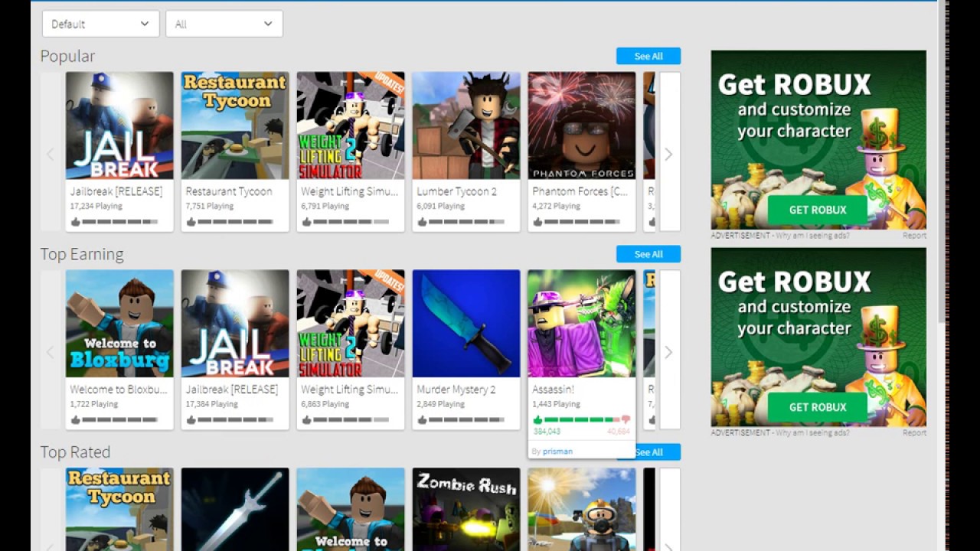Screen dimensions: 980x551
Task: Click the Lumber Tycoon 2 title
Action: (457, 191)
